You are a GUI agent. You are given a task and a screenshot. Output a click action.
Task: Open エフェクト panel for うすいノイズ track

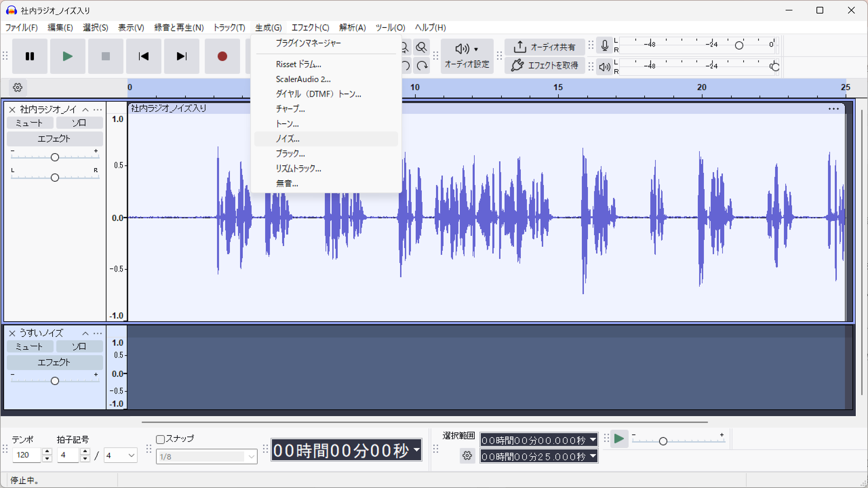pyautogui.click(x=55, y=362)
